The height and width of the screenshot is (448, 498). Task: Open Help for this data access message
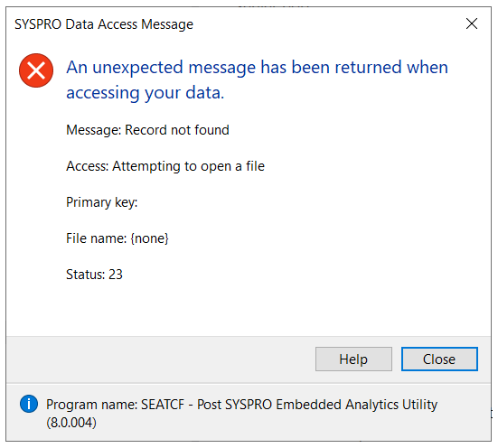(x=353, y=359)
